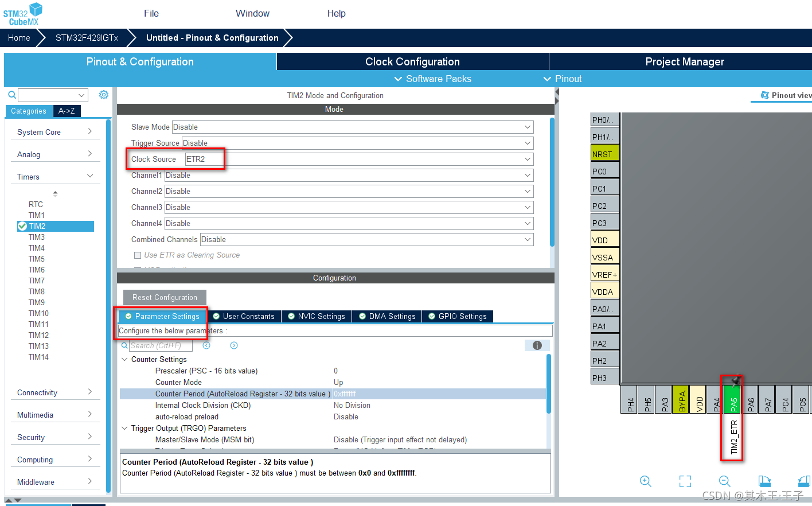This screenshot has width=812, height=506.
Task: Click the STM32CubeMX logo icon
Action: pyautogui.click(x=23, y=14)
